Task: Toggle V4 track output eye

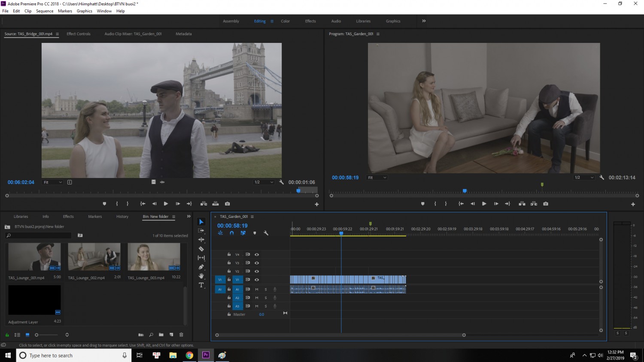Action: [x=257, y=255]
